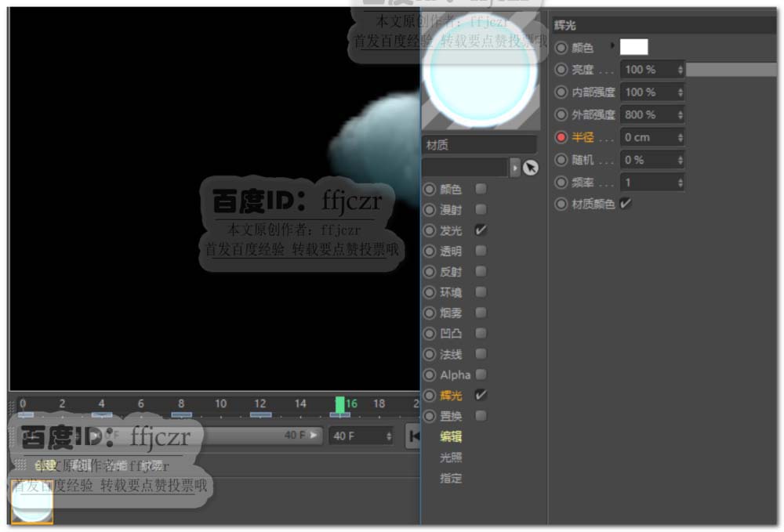The height and width of the screenshot is (532, 784).
Task: Click the red keyframe dot beside 半径
Action: tap(561, 137)
